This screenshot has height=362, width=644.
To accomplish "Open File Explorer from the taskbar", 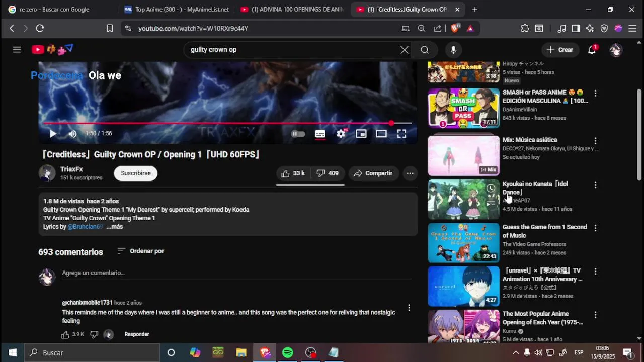I will pos(242,353).
